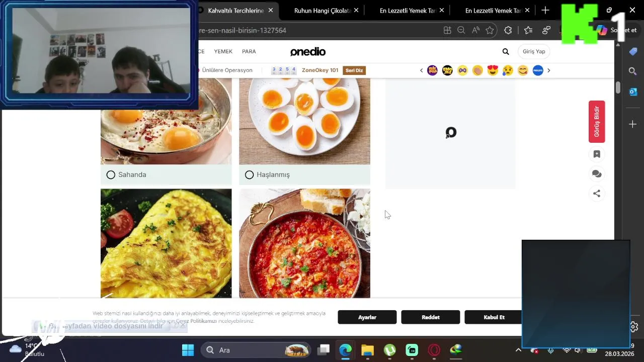Open the onedio site search icon
This screenshot has width=644, height=362.
pos(506,51)
